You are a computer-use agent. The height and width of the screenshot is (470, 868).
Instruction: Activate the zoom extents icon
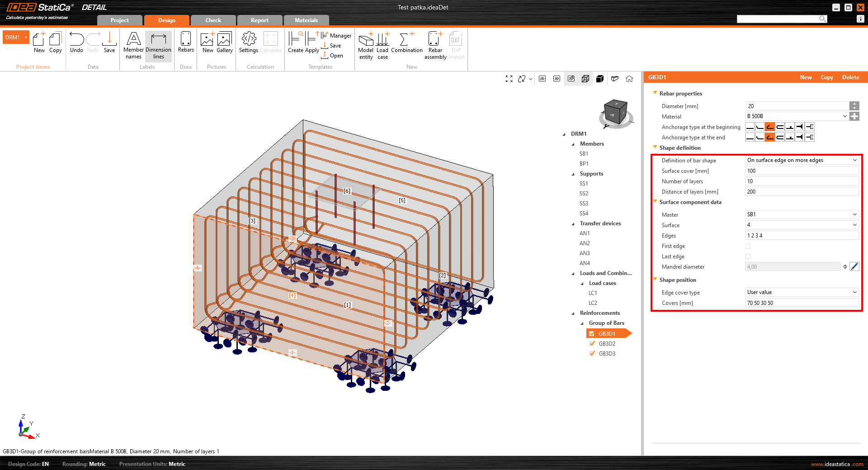(509, 78)
